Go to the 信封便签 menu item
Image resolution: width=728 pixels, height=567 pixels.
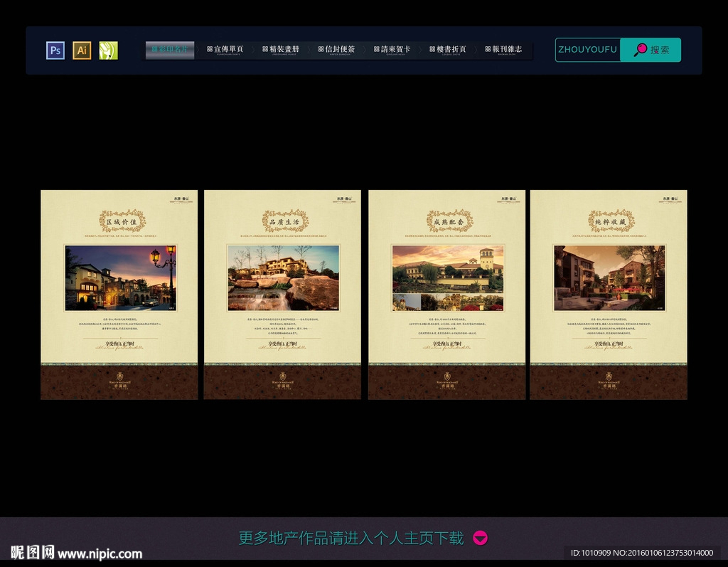tap(336, 50)
